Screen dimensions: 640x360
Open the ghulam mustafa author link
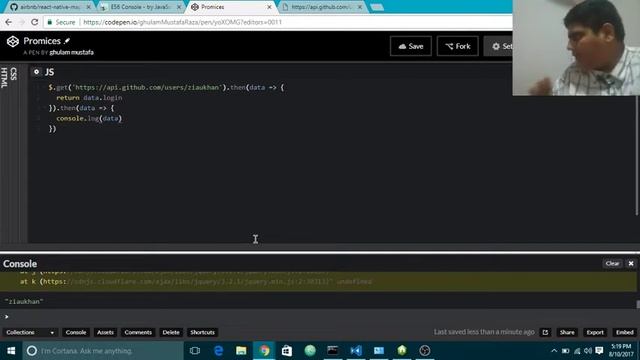(71, 52)
